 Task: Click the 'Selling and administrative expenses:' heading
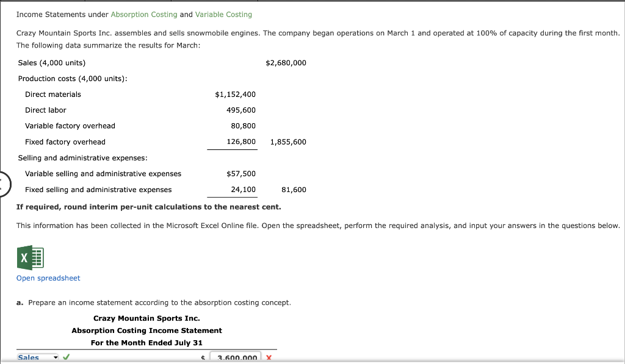[x=82, y=158]
